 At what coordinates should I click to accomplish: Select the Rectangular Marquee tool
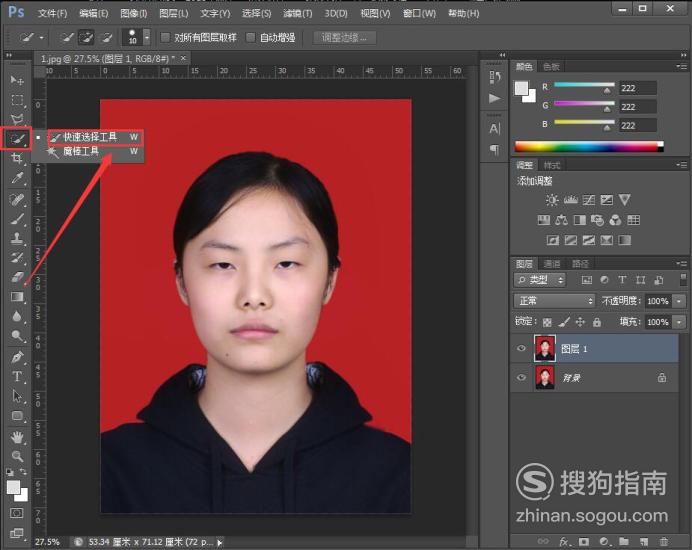(x=17, y=100)
